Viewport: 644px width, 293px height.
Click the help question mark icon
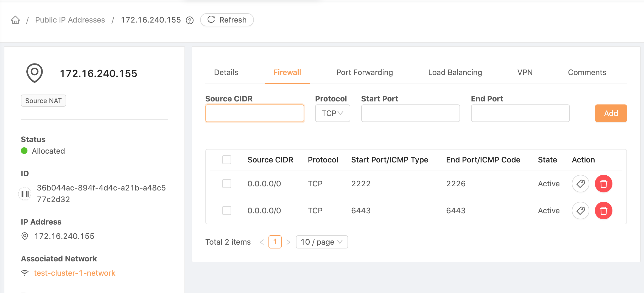tap(190, 20)
